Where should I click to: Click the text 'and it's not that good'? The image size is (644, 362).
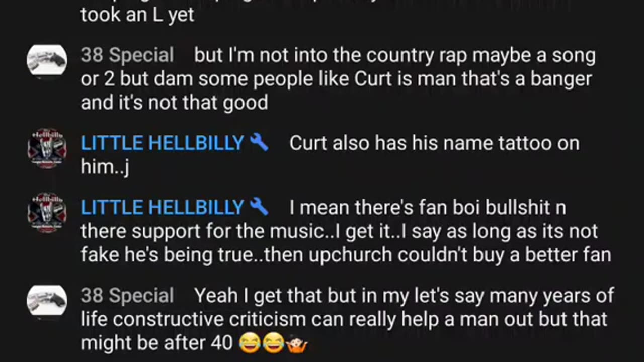click(x=174, y=103)
